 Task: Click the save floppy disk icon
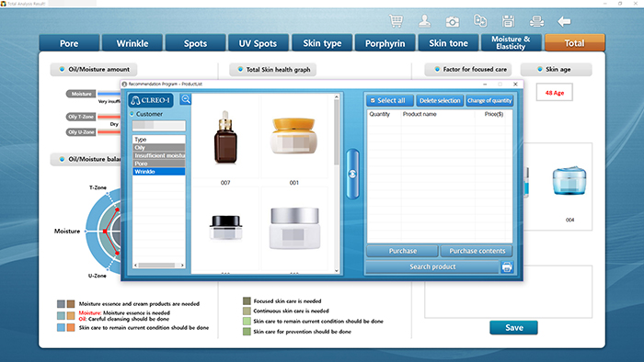(x=508, y=21)
